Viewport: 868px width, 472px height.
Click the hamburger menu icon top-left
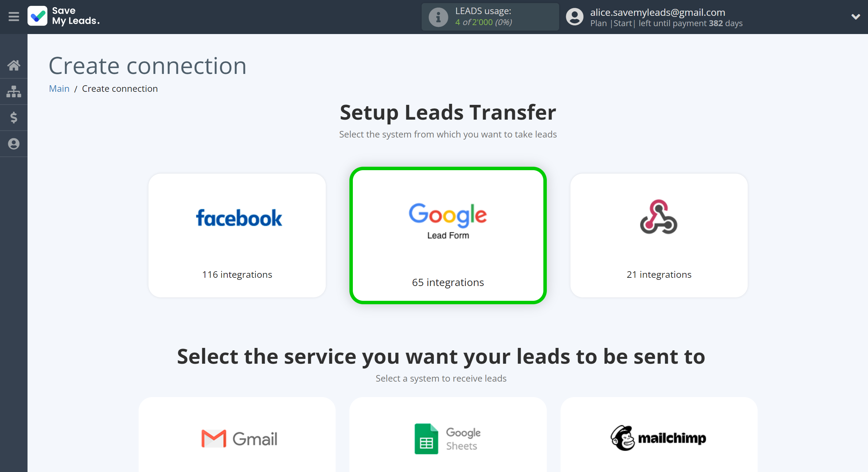pyautogui.click(x=14, y=16)
